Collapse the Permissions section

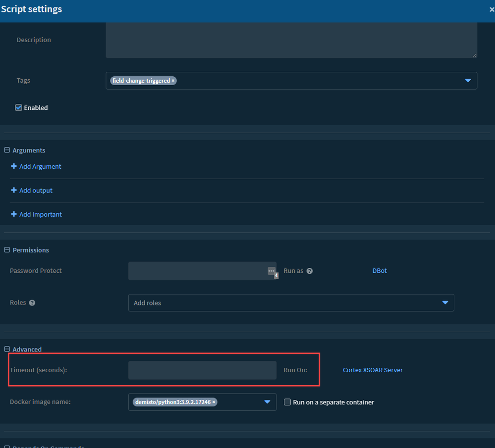tap(7, 250)
